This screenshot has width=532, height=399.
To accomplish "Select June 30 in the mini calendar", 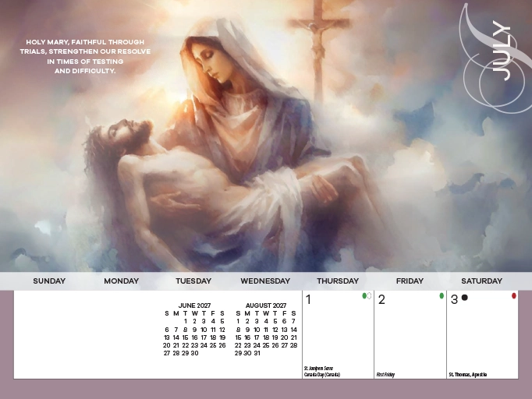I will click(194, 353).
